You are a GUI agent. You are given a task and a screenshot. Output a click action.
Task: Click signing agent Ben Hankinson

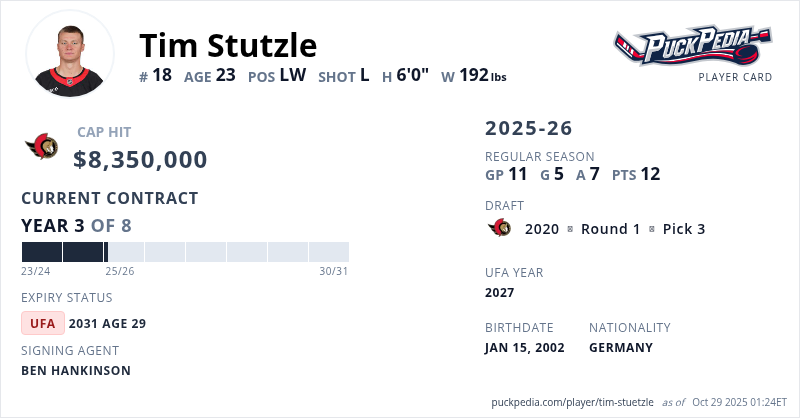[76, 371]
